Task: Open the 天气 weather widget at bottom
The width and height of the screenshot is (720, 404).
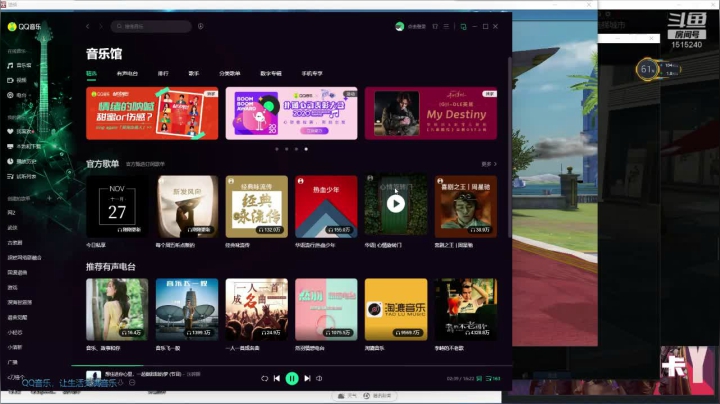Action: (348, 396)
